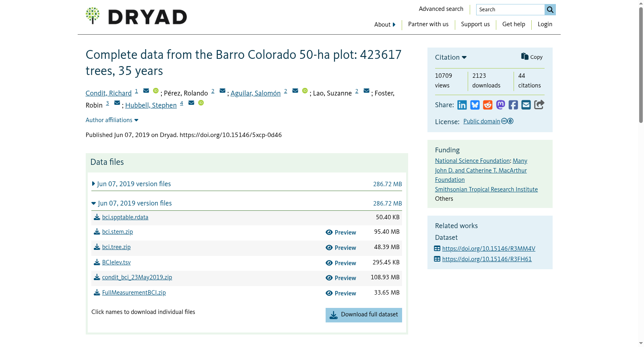Share the dataset on Bluesky
Image resolution: width=644 pixels, height=347 pixels.
(x=475, y=105)
